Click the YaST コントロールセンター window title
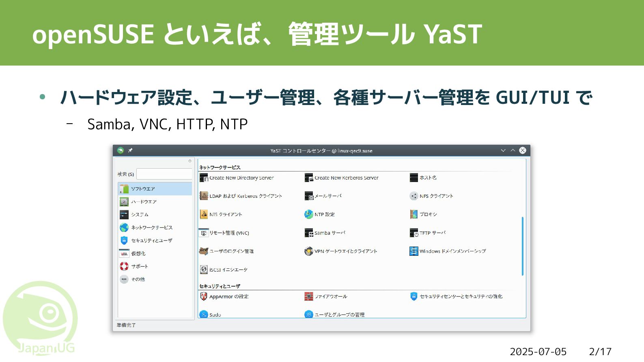This screenshot has height=362, width=644. pos(321,151)
